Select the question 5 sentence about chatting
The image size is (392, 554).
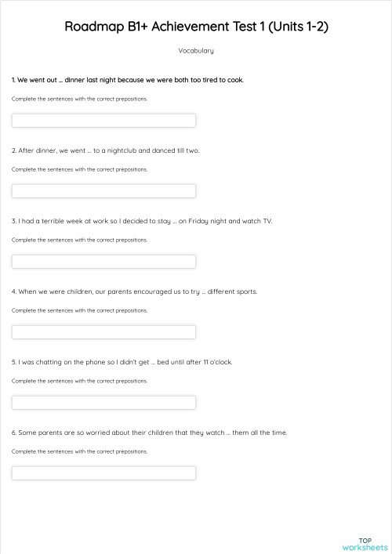point(122,362)
